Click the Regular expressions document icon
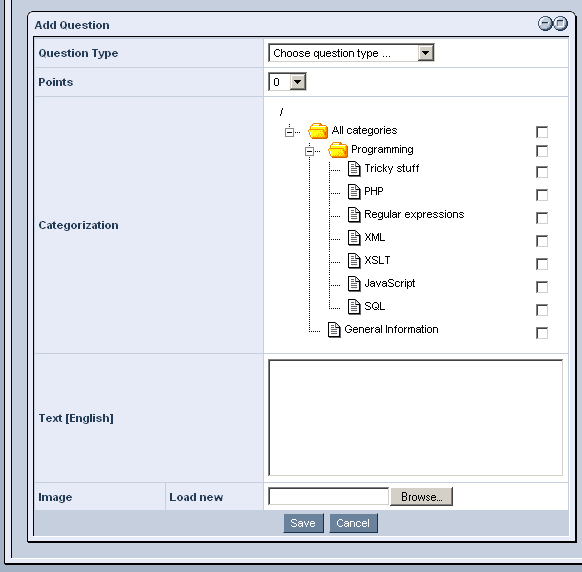This screenshot has height=572, width=582. (354, 215)
